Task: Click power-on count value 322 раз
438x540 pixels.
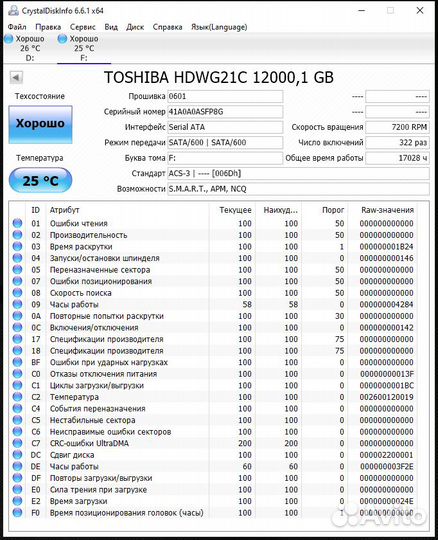Action: click(397, 143)
